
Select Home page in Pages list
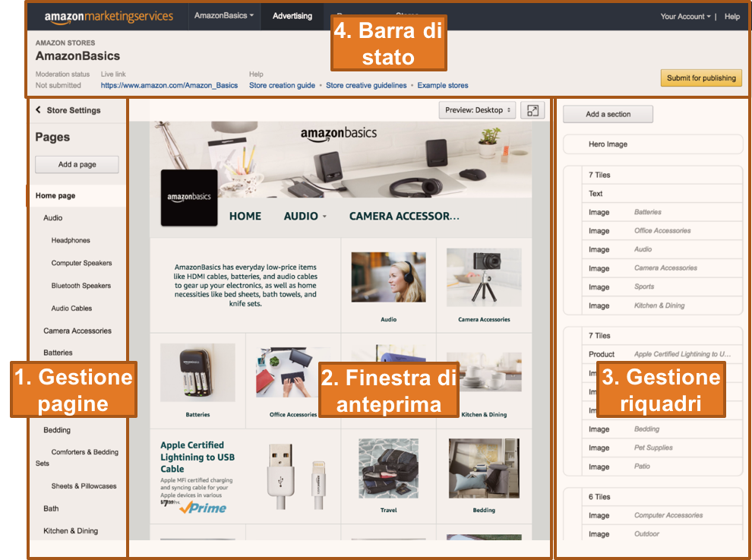(x=77, y=196)
